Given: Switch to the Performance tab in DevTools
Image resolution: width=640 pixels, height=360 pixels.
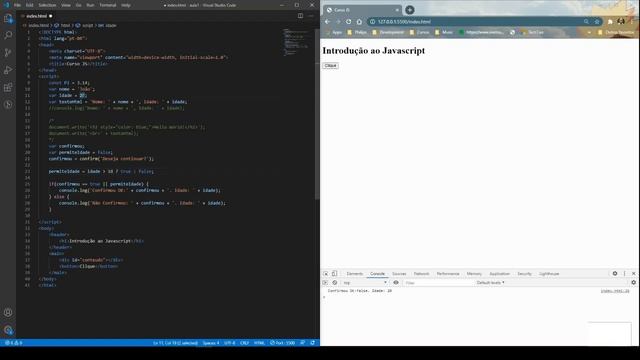Looking at the screenshot, I should (x=448, y=273).
